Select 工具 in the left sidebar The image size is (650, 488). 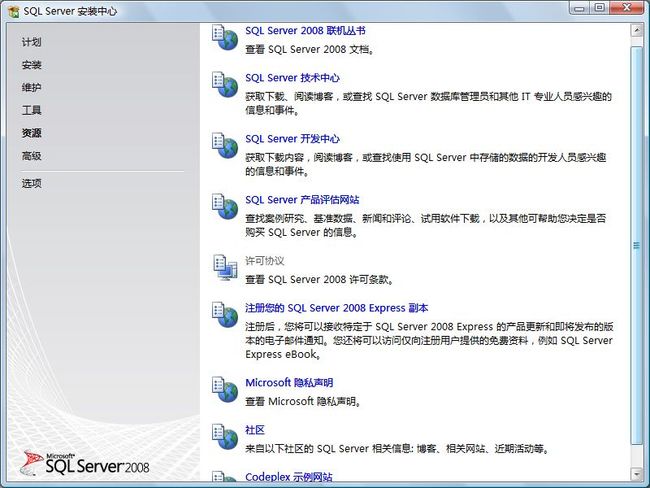[x=32, y=110]
